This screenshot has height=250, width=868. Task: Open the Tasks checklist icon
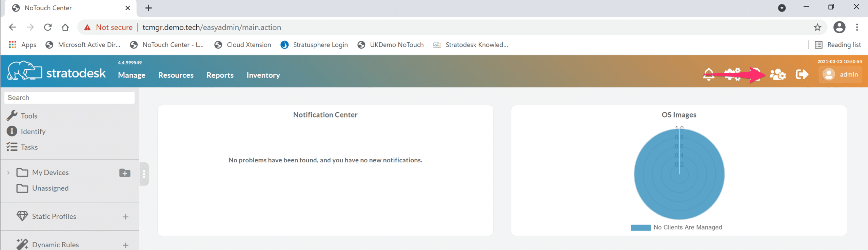(x=12, y=147)
